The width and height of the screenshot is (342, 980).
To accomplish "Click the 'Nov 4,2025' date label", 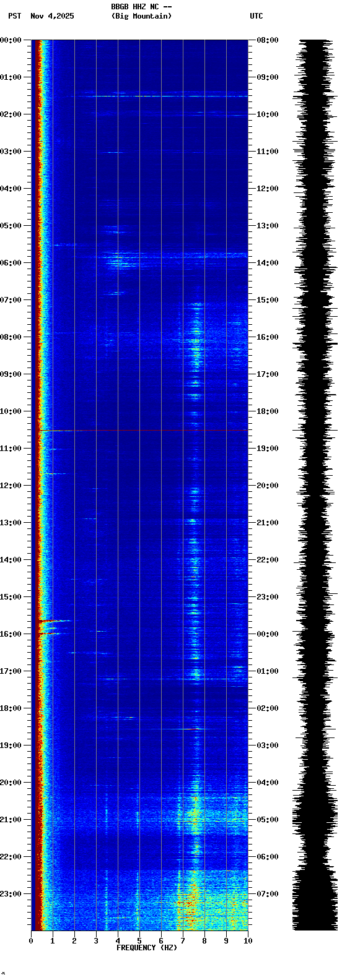I will 52,16.
